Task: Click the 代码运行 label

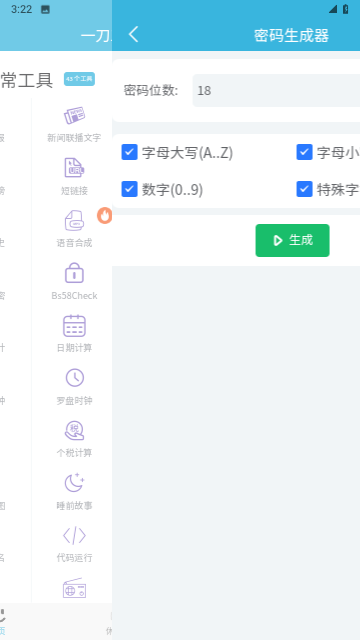Action: coord(74,558)
